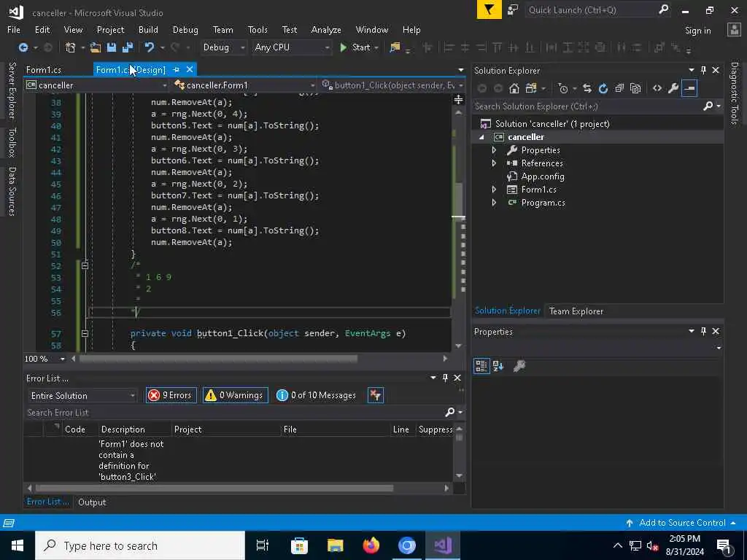Save the current file with the disk icon

[x=112, y=47]
